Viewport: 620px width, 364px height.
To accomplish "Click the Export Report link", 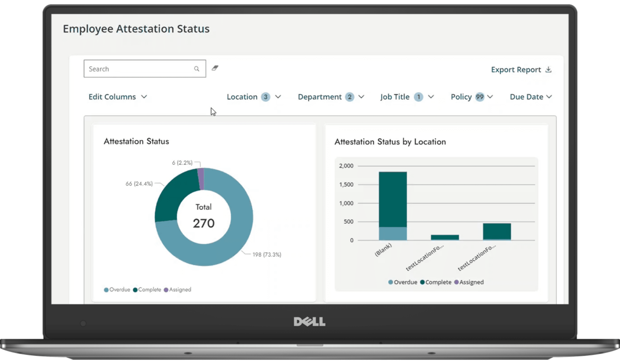I will pyautogui.click(x=516, y=69).
